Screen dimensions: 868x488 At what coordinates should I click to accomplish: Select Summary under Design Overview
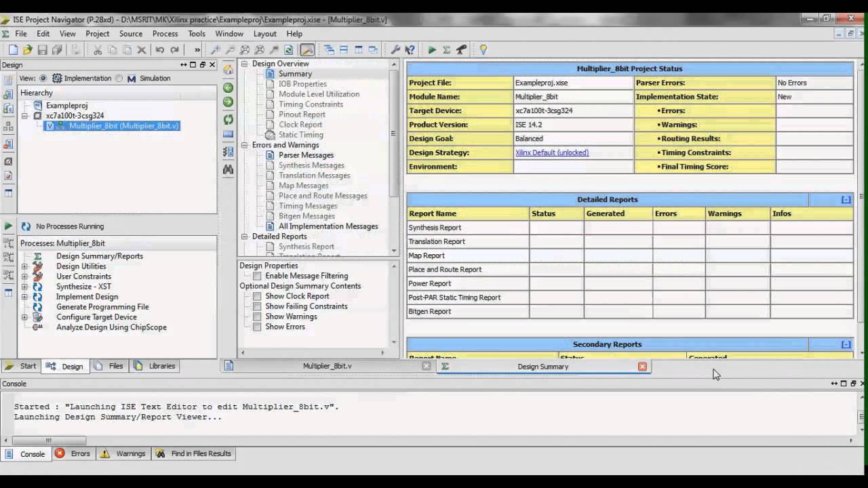click(x=295, y=74)
